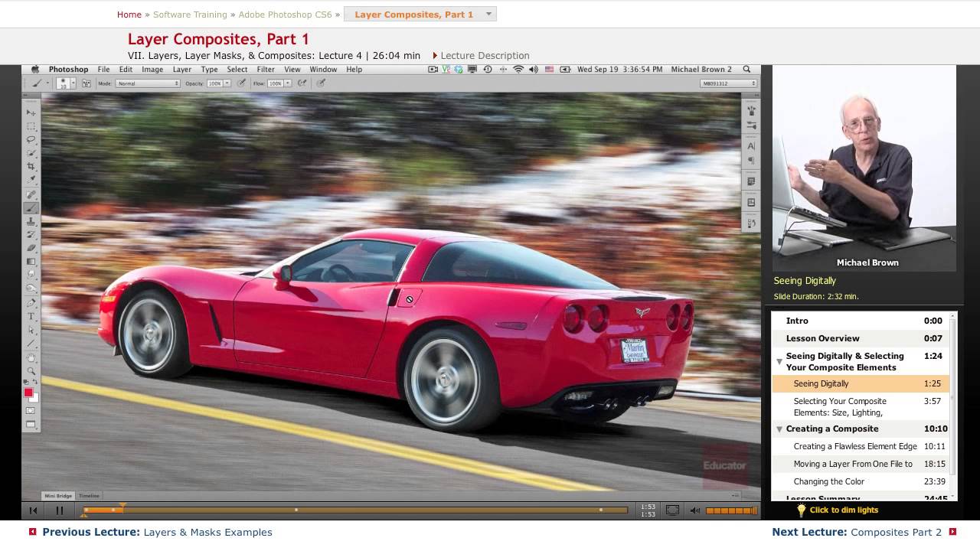Open the Flow 100% dropdown arrow
This screenshot has height=551, width=980.
(288, 83)
